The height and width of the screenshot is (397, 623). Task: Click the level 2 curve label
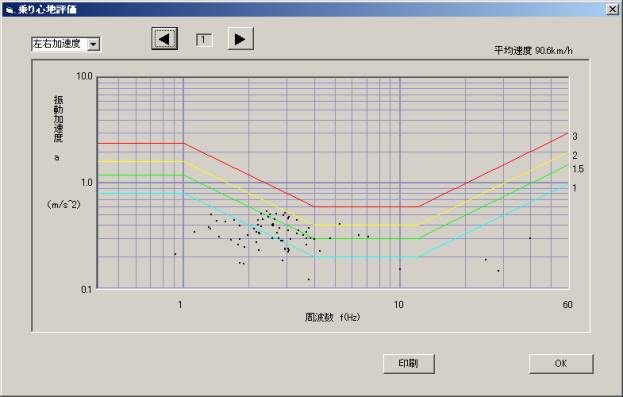(x=575, y=155)
